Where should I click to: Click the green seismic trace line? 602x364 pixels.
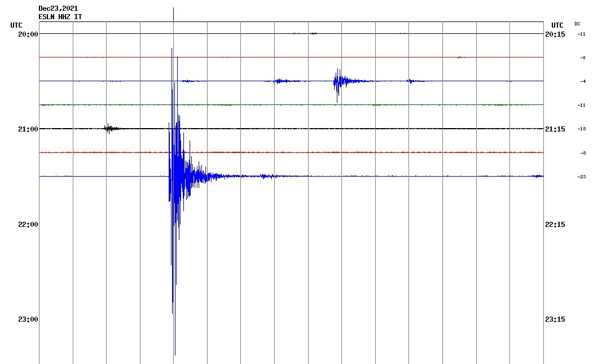point(282,105)
